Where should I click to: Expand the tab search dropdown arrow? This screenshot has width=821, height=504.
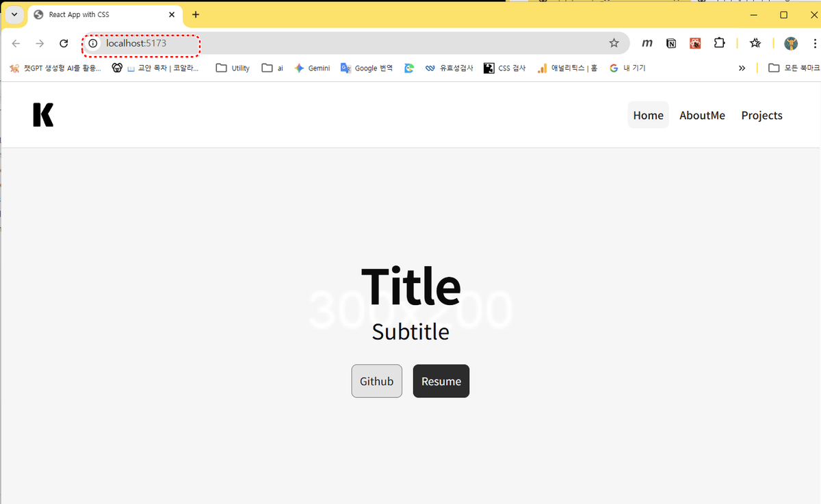tap(14, 14)
